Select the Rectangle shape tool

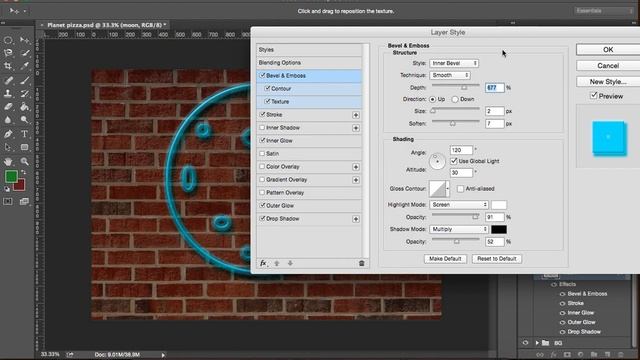pyautogui.click(x=24, y=147)
